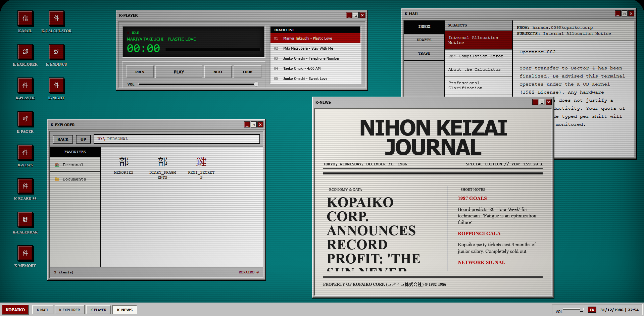This screenshot has height=316, width=644.
Task: Open the DIARY_FRAGMENTS folder icon
Action: point(162,168)
